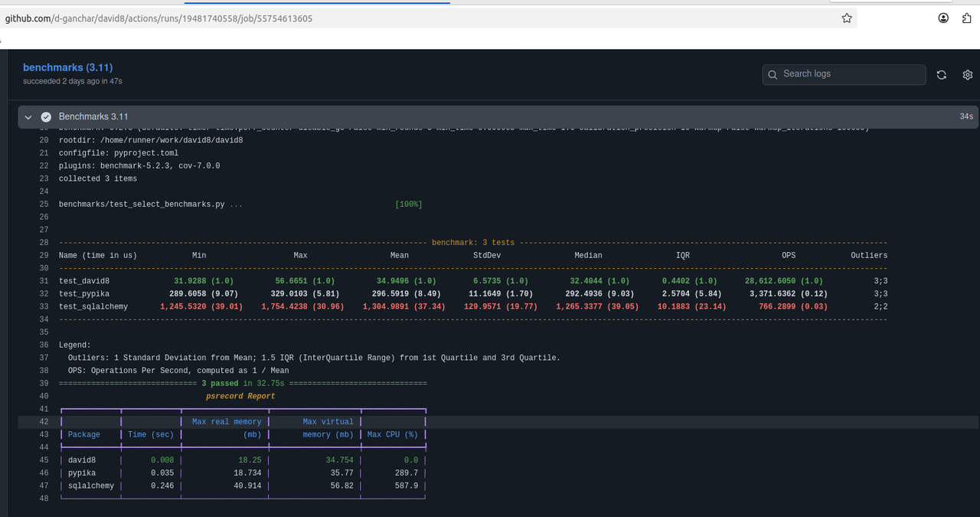
Task: Select log line number 42
Action: point(44,422)
